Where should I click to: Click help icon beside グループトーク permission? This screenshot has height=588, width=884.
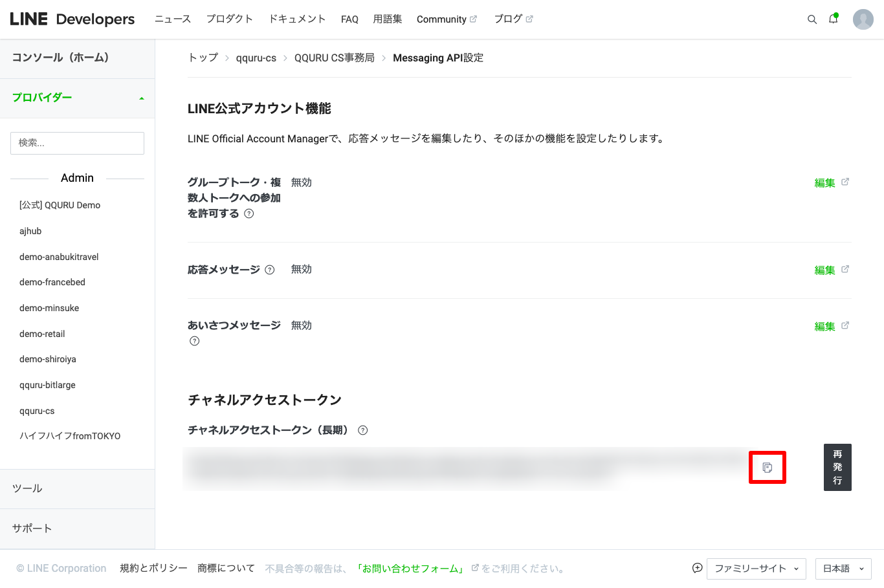click(249, 213)
